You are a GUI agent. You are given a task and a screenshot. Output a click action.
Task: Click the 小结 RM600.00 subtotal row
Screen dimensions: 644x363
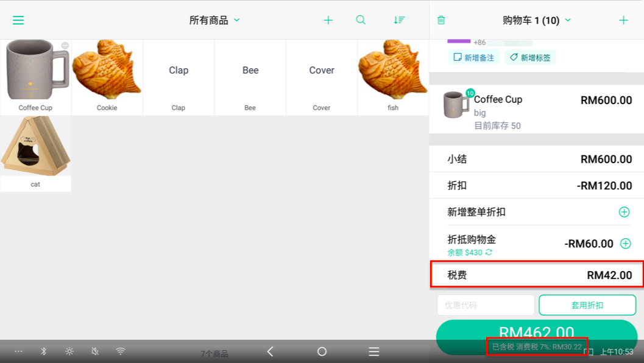tap(536, 159)
